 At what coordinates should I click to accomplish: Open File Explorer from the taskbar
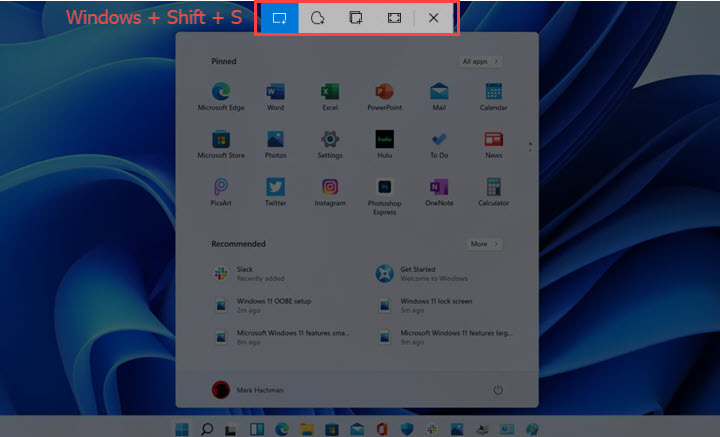[307, 429]
